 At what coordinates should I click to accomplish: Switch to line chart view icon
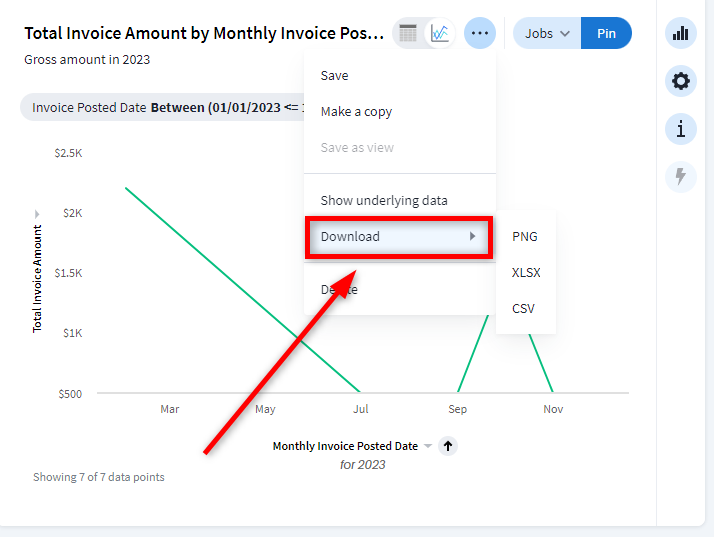tap(439, 33)
